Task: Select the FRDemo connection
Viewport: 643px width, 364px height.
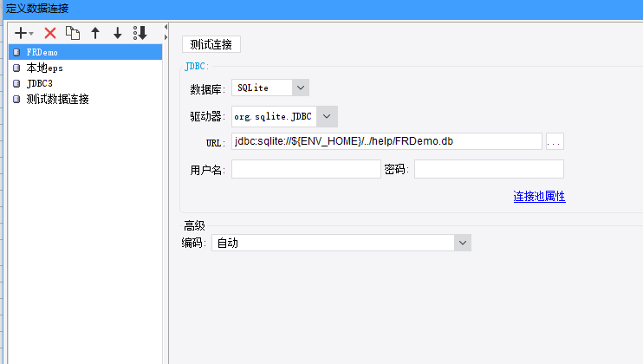Action: coord(85,52)
